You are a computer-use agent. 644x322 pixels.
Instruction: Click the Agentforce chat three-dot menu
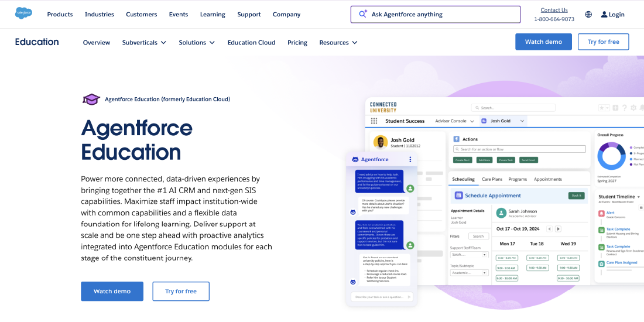click(x=410, y=159)
